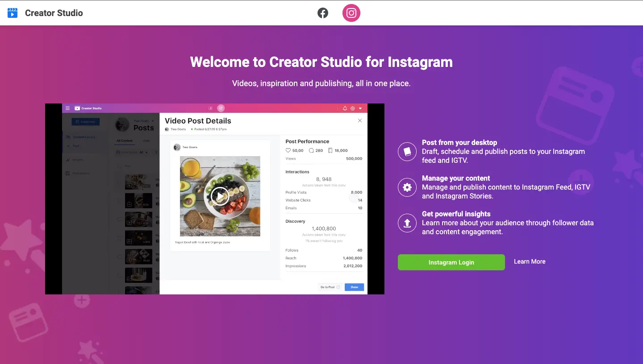Viewport: 643px width, 364px height.
Task: Open the notification bell in Creator Studio toolbar
Action: tap(345, 108)
